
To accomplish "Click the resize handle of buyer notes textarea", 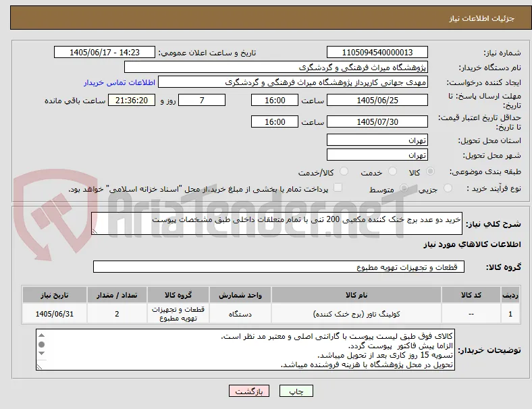I will (39, 367).
